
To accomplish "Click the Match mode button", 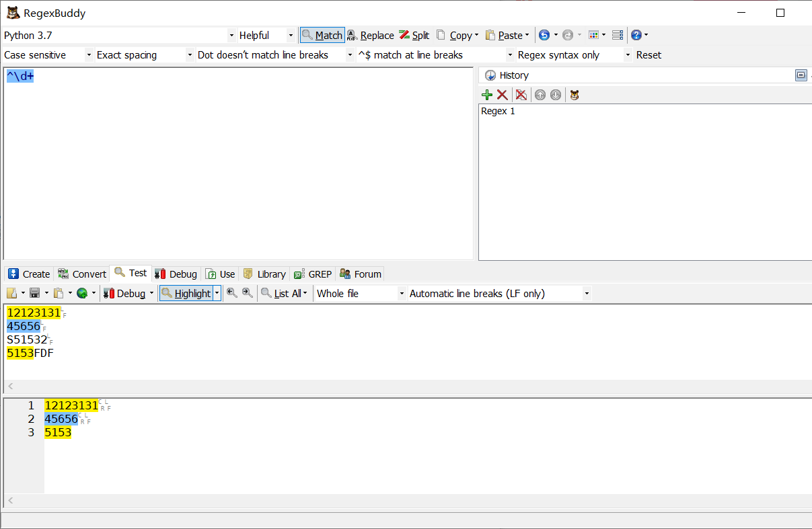I will tap(322, 35).
